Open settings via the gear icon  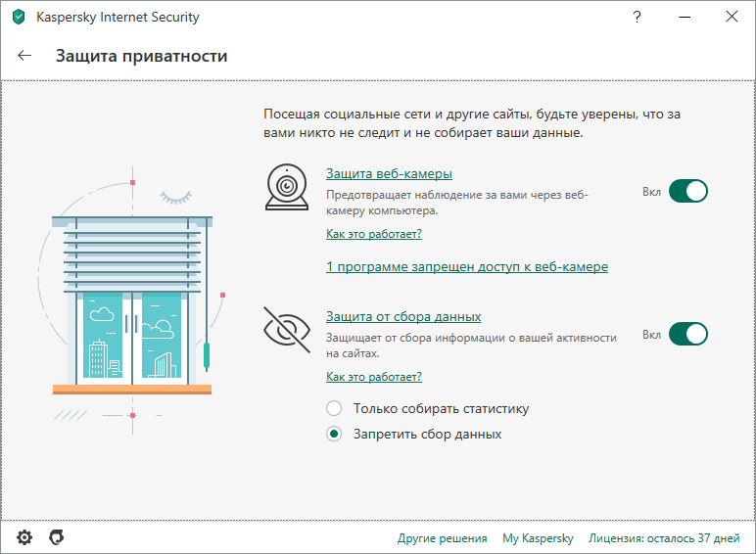pyautogui.click(x=24, y=537)
